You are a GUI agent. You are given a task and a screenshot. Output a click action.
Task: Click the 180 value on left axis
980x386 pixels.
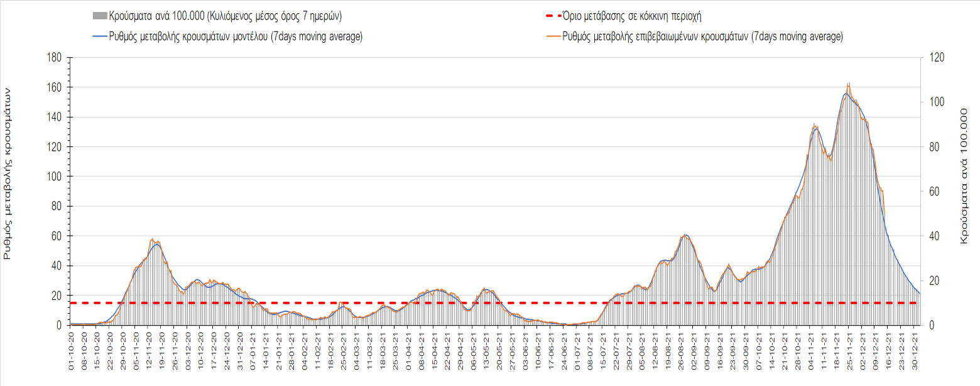(53, 58)
